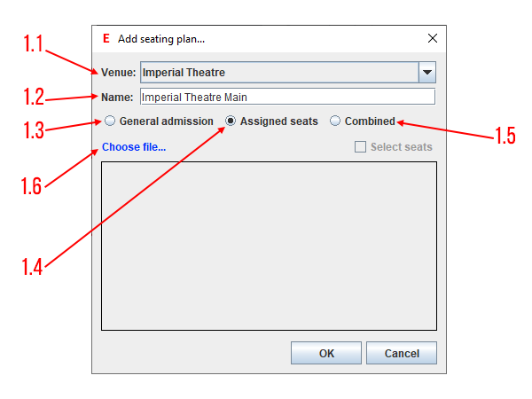Viewport: 532px width, 399px height.
Task: Select Assigned seats radio button
Action: (231, 121)
